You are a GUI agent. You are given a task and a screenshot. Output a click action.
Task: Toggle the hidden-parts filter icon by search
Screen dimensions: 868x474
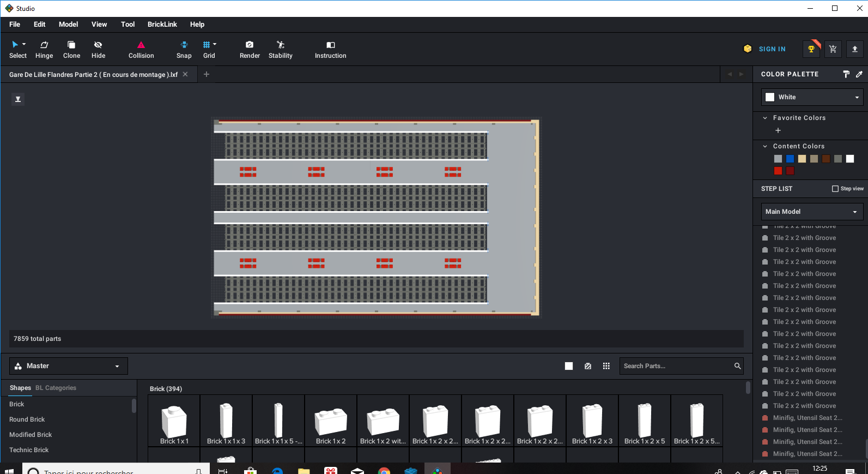(588, 366)
